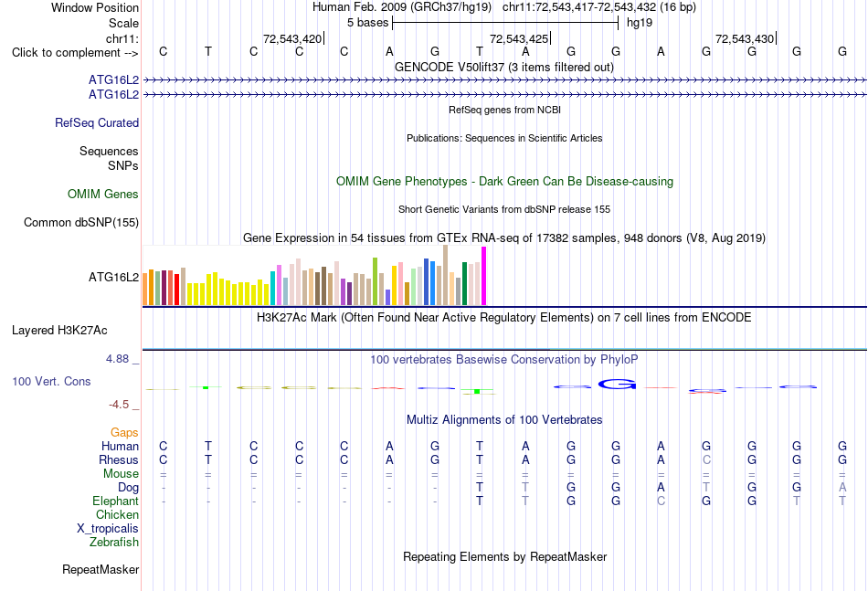Click the magenta bar in GTEx expression chart
This screenshot has width=868, height=591.
pos(484,276)
